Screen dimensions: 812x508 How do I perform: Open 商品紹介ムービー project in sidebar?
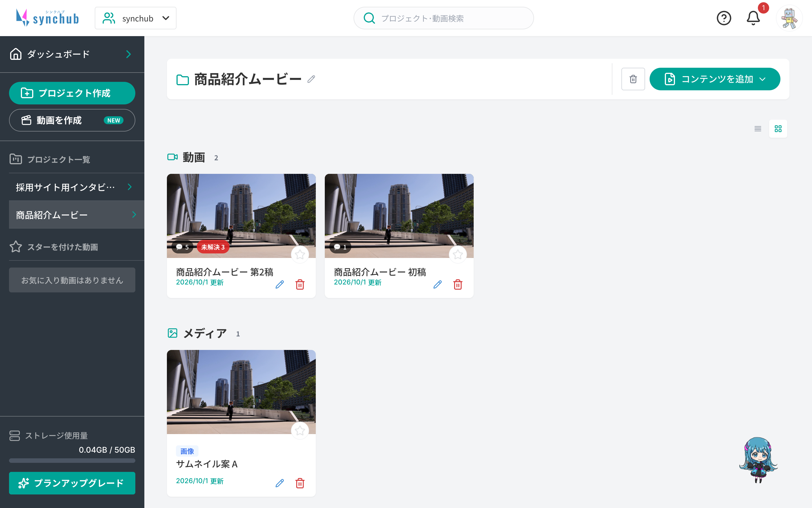point(76,215)
